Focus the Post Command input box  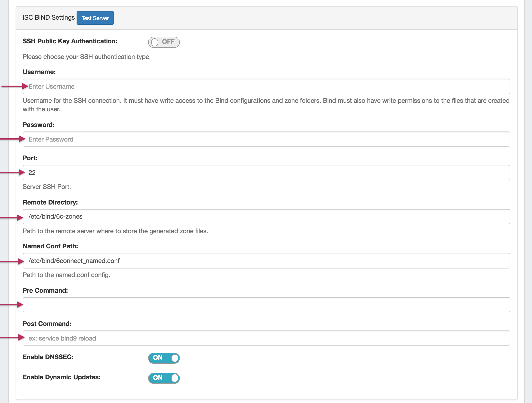point(266,338)
